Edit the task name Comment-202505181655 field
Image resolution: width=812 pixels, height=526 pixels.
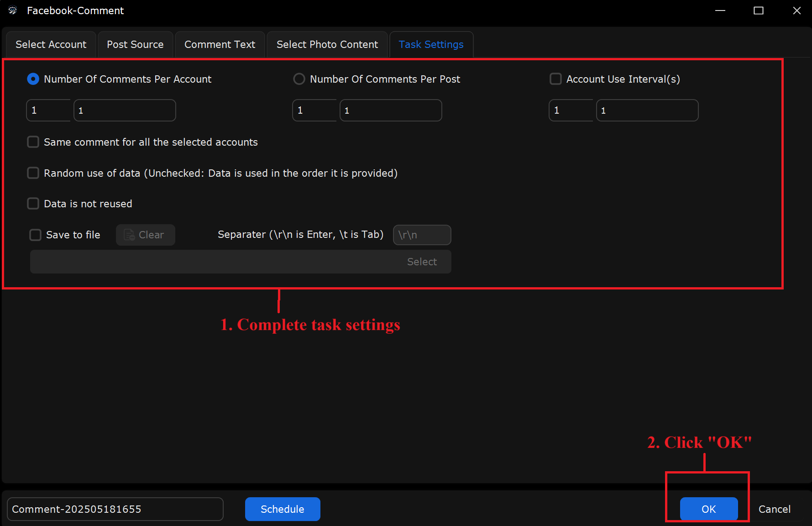pyautogui.click(x=115, y=509)
